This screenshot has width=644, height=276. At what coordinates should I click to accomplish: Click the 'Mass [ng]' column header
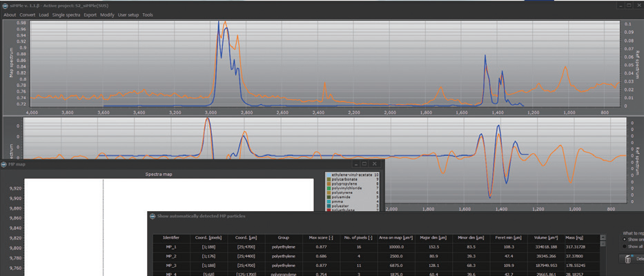[x=583, y=238]
